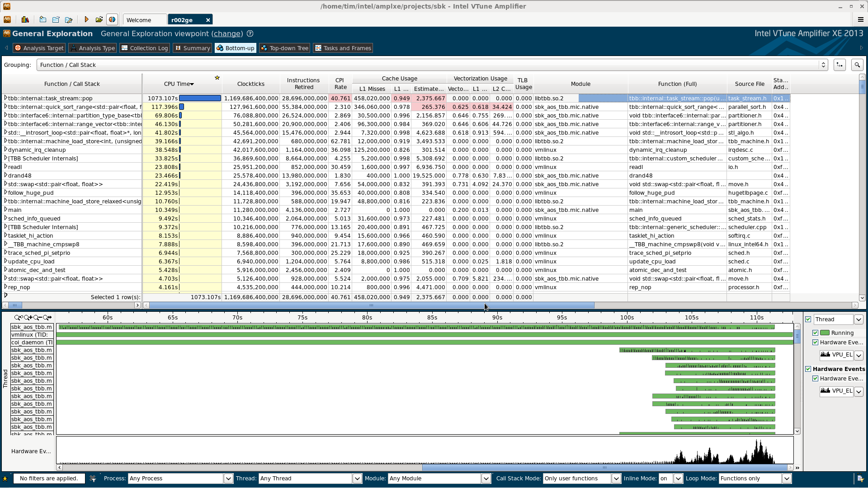
Task: Switch to the Top-down Tree tab
Action: pos(284,48)
